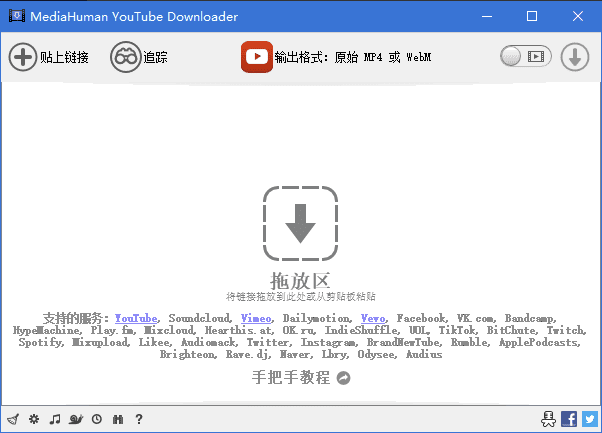
Task: Toggle the snail speed limit icon
Action: pos(76,419)
